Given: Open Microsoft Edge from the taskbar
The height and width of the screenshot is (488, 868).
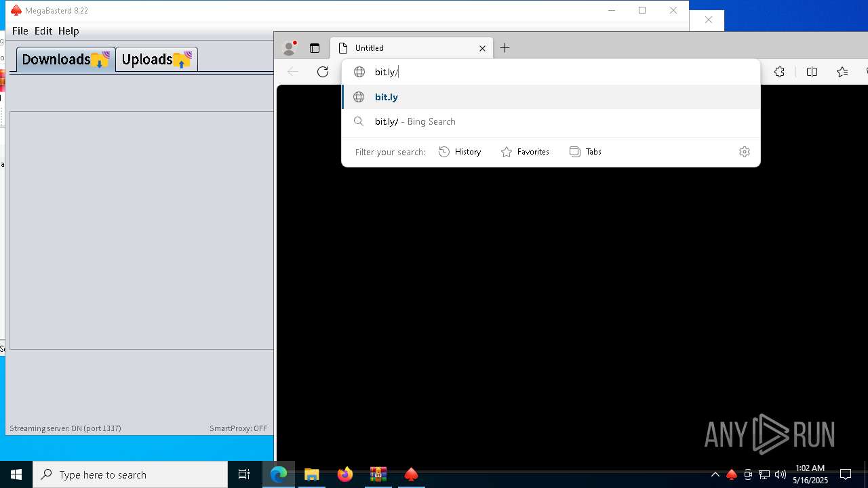Looking at the screenshot, I should point(279,474).
